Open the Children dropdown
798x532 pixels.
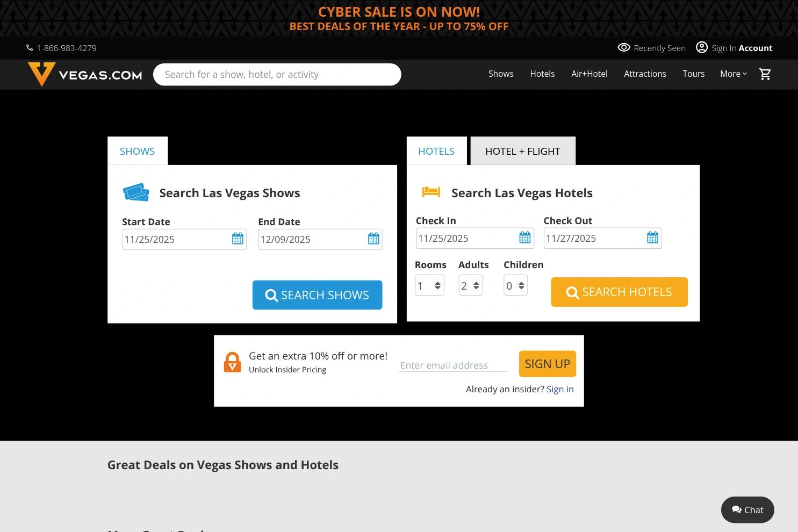point(516,285)
